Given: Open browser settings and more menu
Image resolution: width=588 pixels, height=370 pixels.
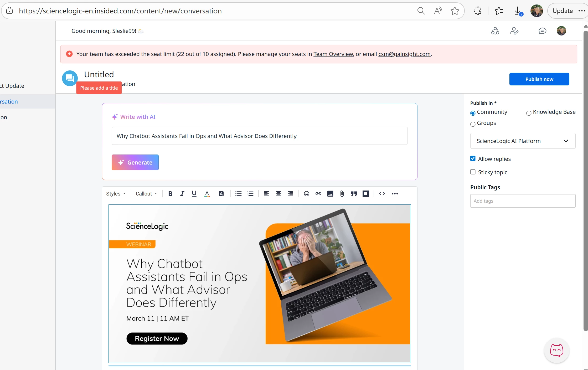Looking at the screenshot, I should tap(582, 11).
